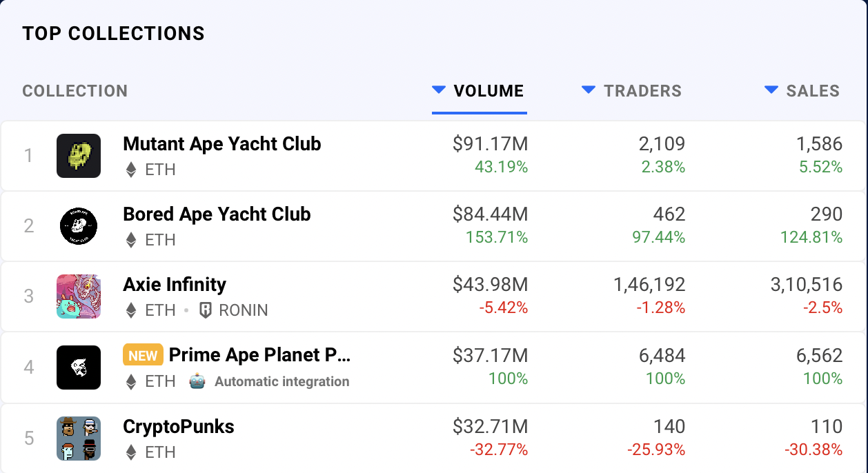Click the RONIN shield icon under Axie Infinity

coord(205,310)
